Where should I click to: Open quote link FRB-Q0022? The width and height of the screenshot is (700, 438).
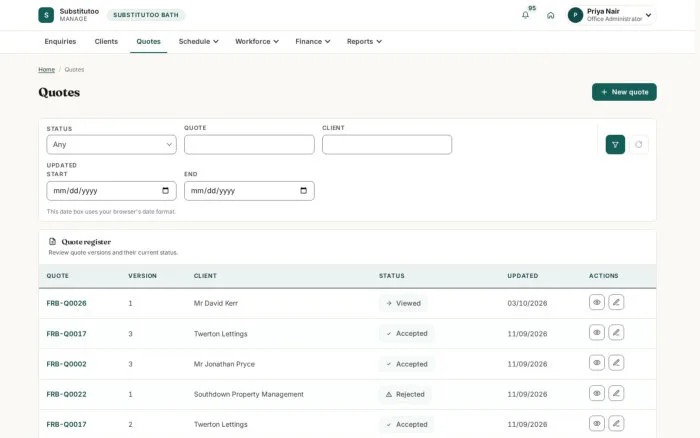[67, 394]
